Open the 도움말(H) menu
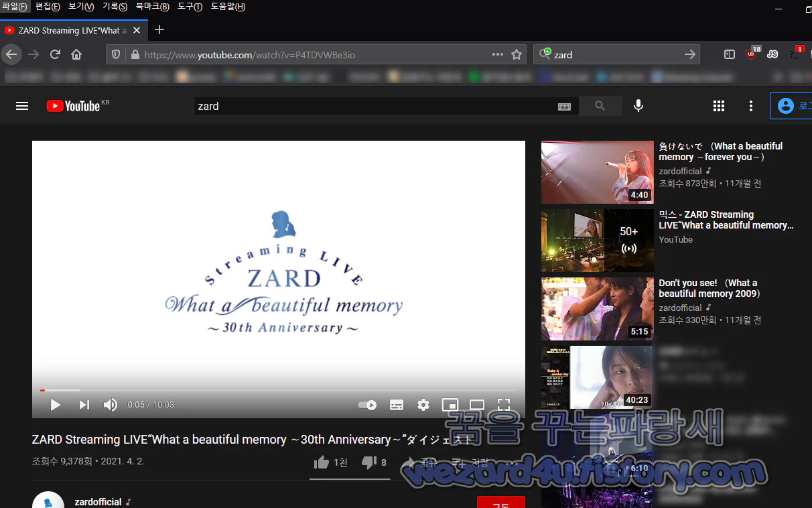812x508 pixels. 228,7
